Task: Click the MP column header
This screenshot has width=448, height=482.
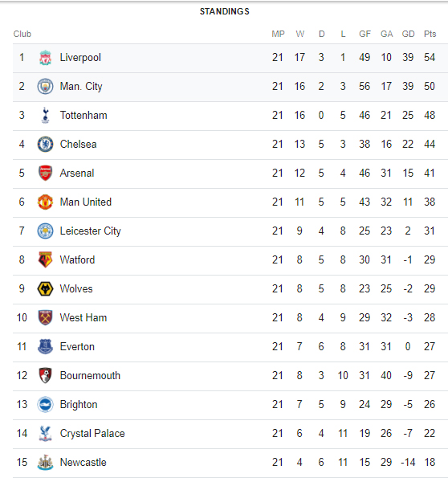Action: [278, 34]
